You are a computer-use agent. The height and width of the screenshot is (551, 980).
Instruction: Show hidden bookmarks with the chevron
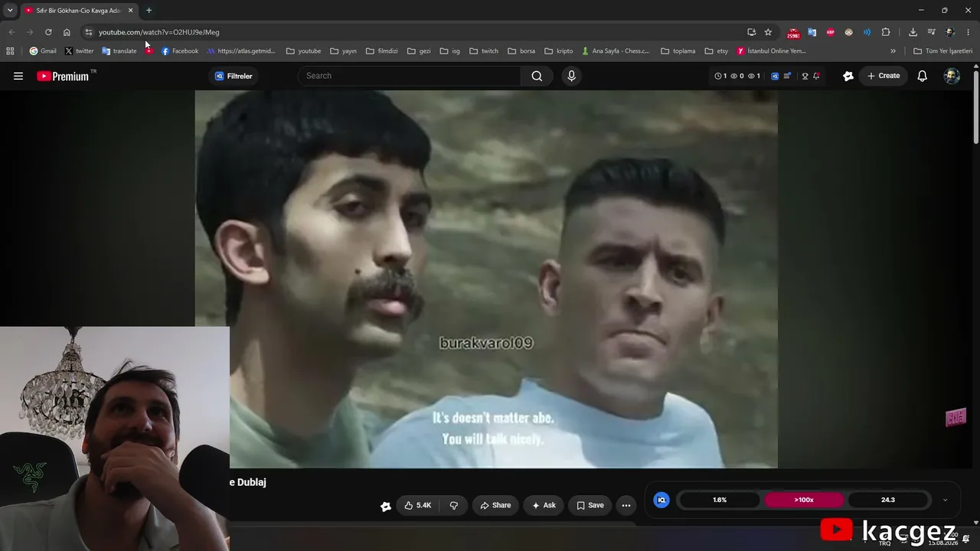pyautogui.click(x=893, y=51)
